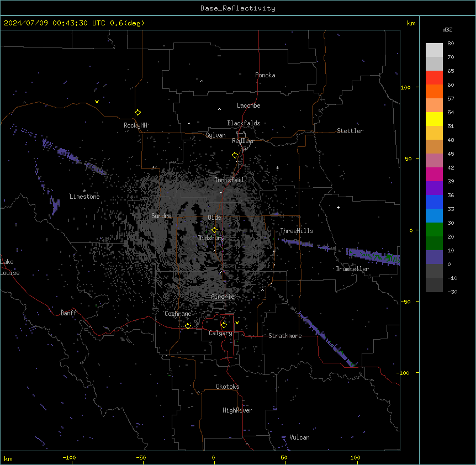Pick the lightest gray 80-70 dBZ swatch

click(434, 50)
